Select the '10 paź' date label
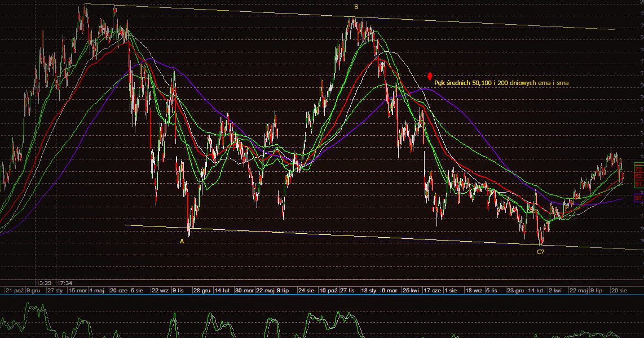This screenshot has height=338, width=644. [x=329, y=290]
